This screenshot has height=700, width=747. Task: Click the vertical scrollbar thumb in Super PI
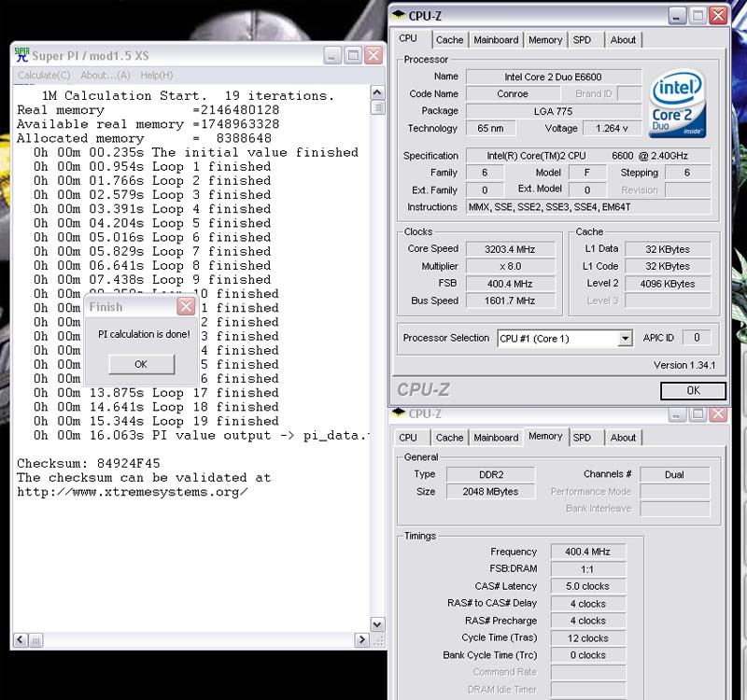pos(377,107)
